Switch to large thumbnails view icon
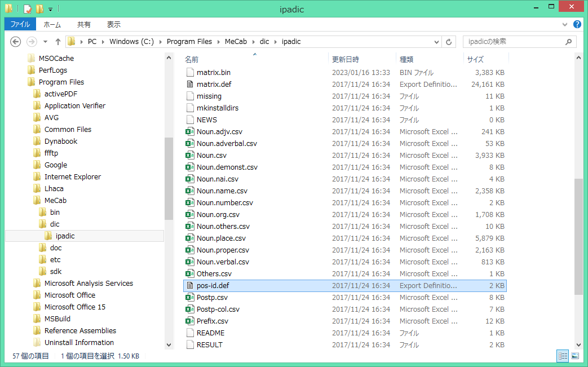Image resolution: width=588 pixels, height=367 pixels. (575, 356)
